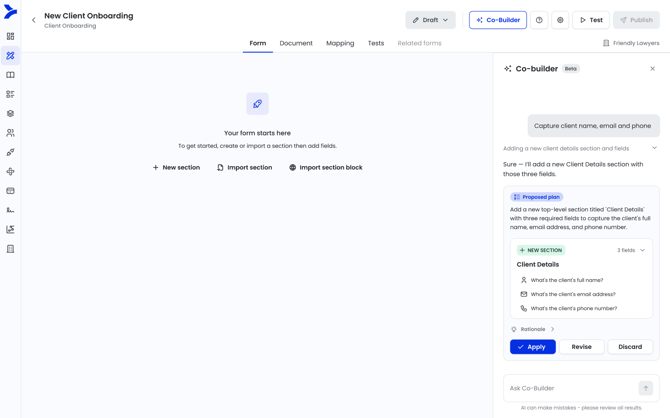Click Import section

(244, 168)
